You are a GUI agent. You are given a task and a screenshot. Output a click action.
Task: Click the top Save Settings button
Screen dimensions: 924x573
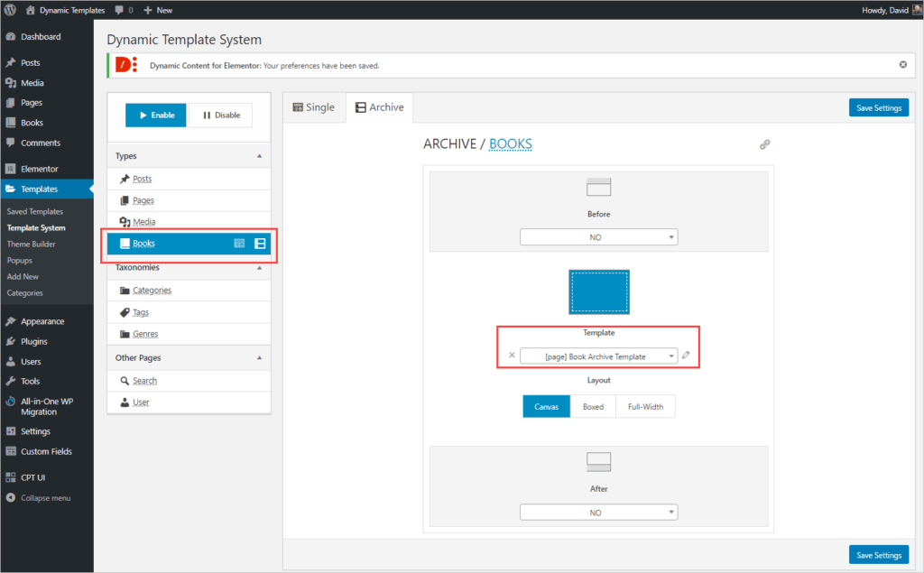coord(878,108)
